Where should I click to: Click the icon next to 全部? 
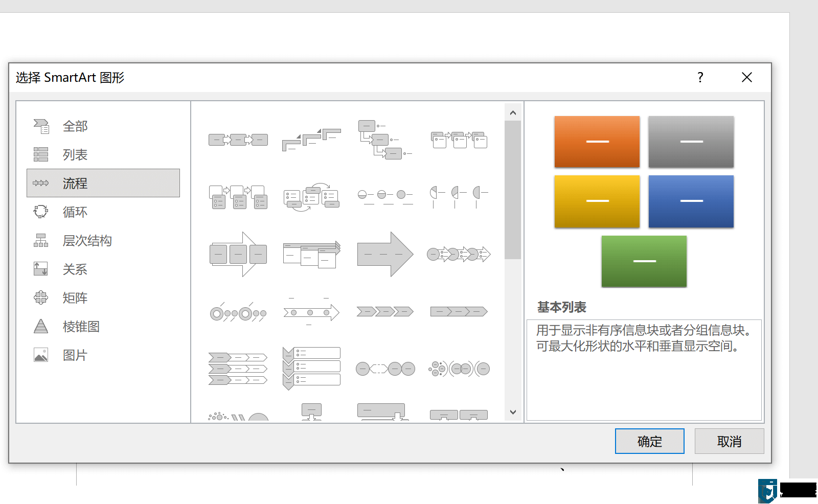coord(41,126)
